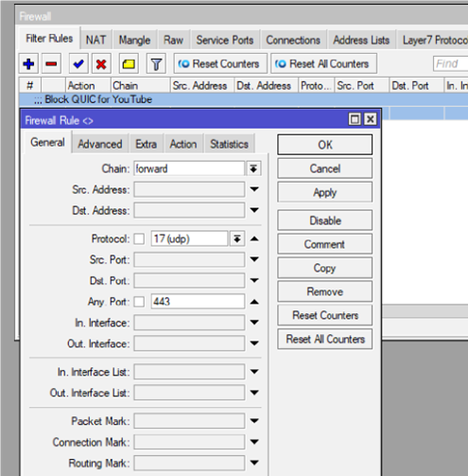This screenshot has width=468, height=476.
Task: Open the Protocol dropdown list
Action: (x=237, y=238)
